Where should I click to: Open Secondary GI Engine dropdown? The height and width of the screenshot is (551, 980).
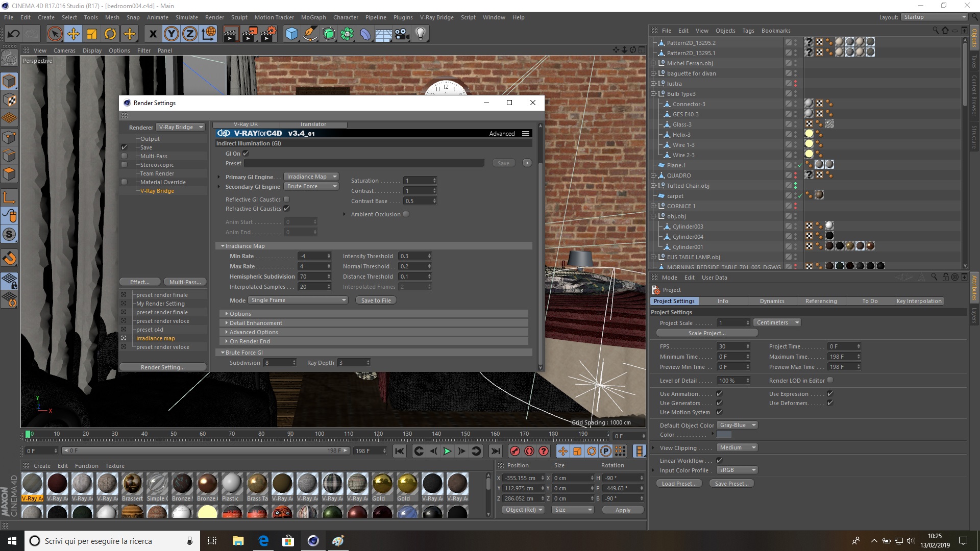click(x=311, y=186)
